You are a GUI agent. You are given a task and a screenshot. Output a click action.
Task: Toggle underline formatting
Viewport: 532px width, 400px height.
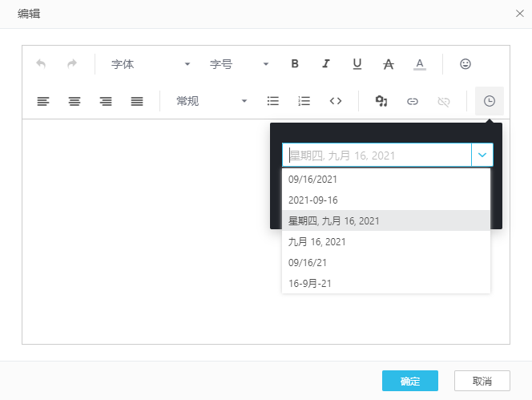(357, 64)
